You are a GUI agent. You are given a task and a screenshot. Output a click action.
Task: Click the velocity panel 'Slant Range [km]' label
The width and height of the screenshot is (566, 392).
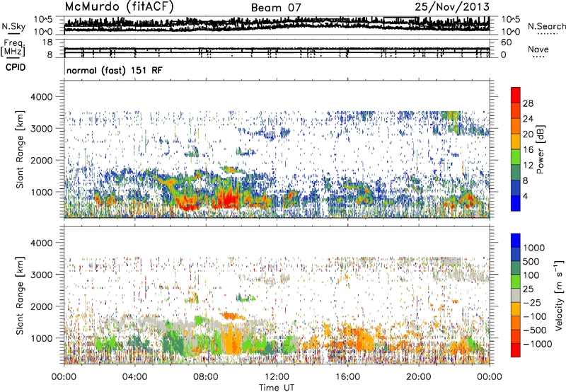[20, 295]
